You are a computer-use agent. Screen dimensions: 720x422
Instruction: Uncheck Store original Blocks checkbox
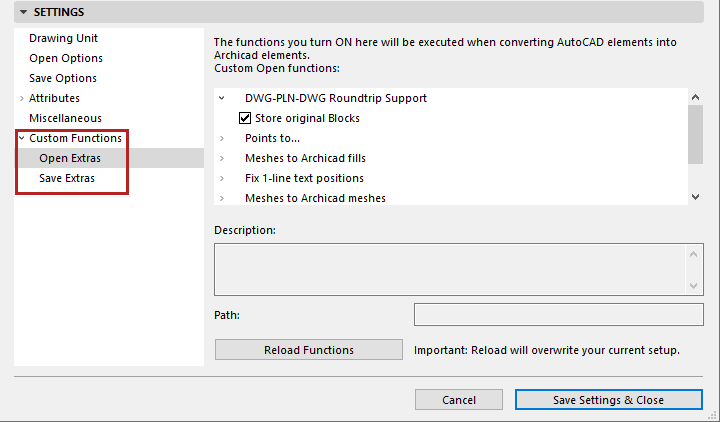245,118
